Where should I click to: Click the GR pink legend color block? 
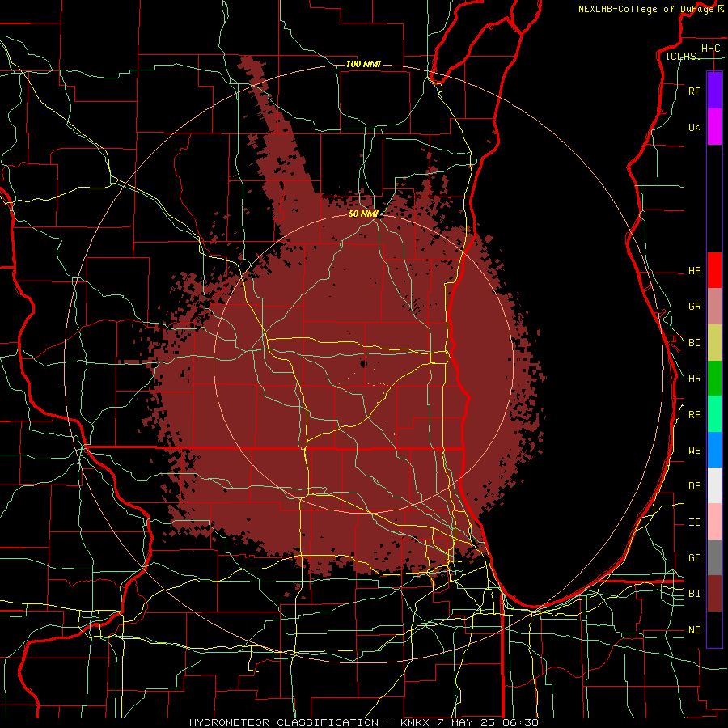[714, 307]
